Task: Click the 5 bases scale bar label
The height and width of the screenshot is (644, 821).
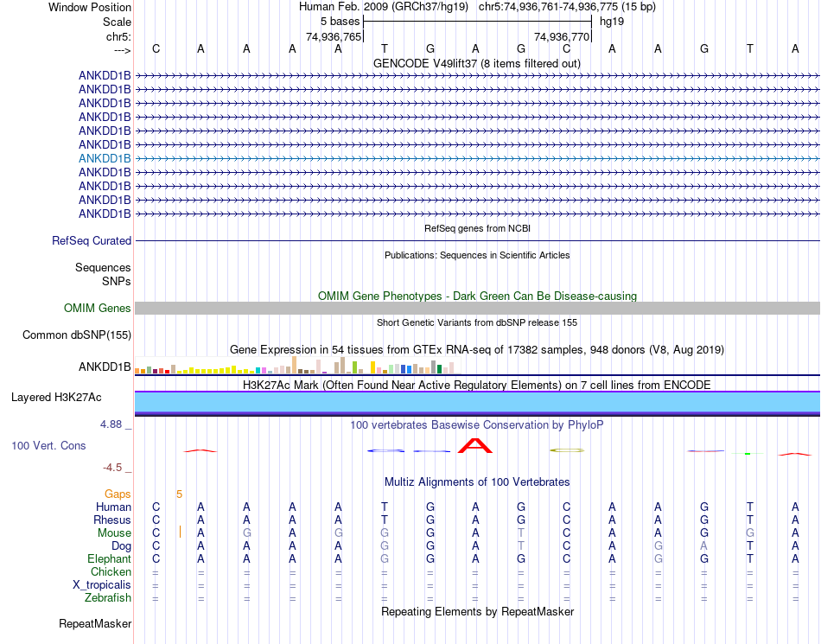Action: 340,22
